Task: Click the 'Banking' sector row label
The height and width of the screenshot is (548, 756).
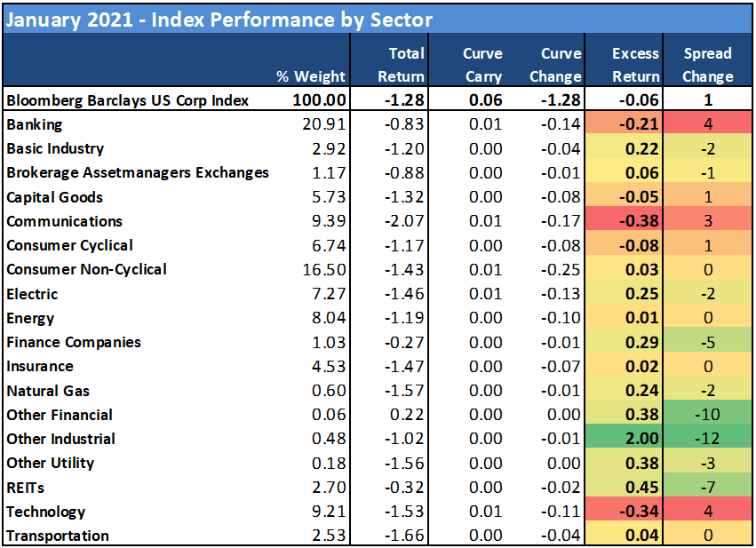Action: pos(35,124)
